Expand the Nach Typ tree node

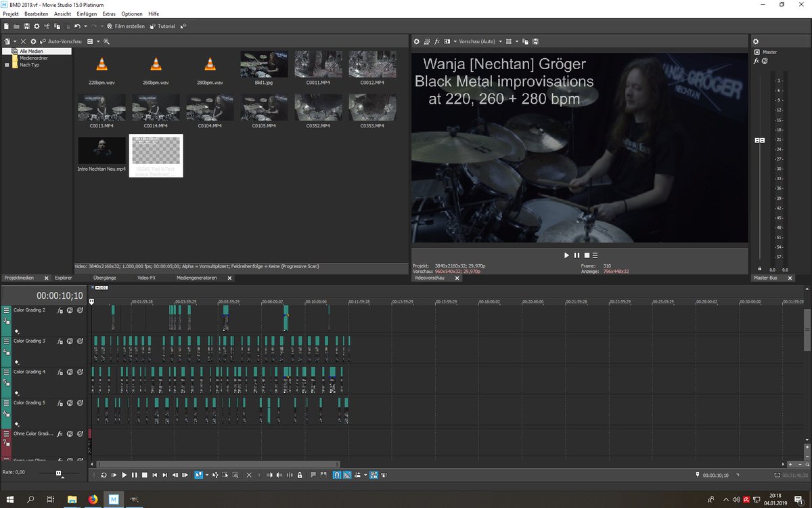pos(6,65)
